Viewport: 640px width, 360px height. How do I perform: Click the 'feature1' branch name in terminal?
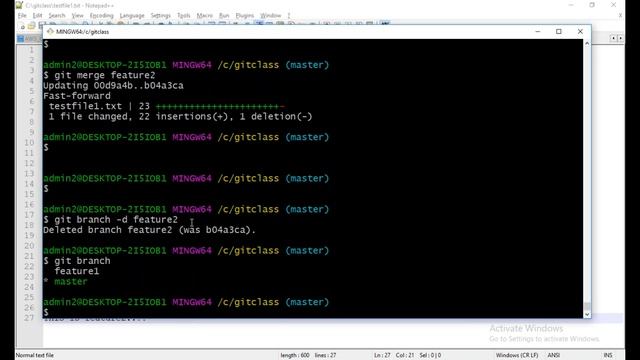coord(77,271)
